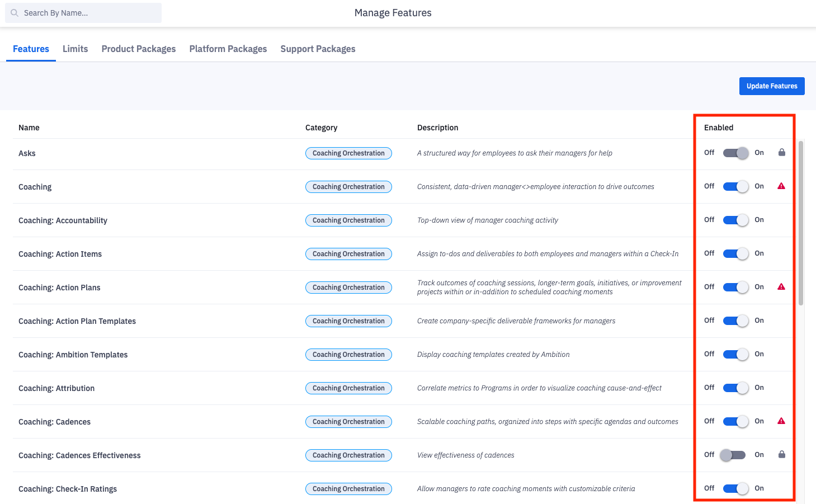816x504 pixels.
Task: Open the Limits tab
Action: 75,49
